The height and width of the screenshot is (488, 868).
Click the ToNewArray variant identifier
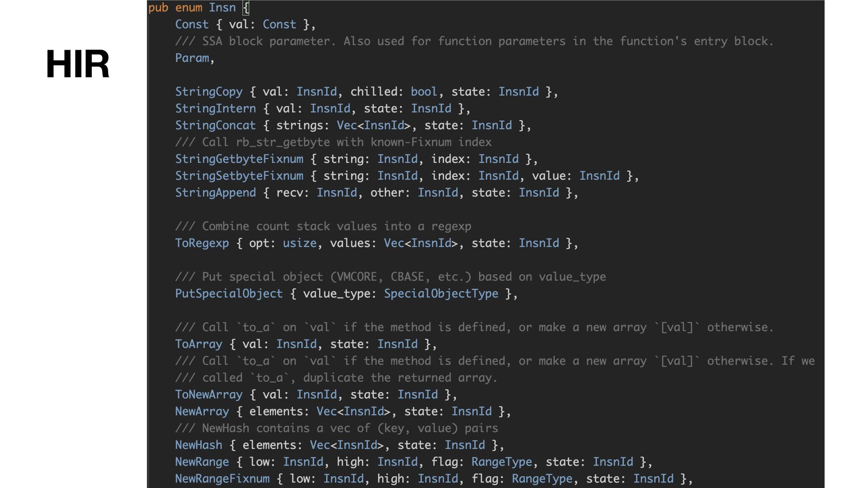click(209, 394)
